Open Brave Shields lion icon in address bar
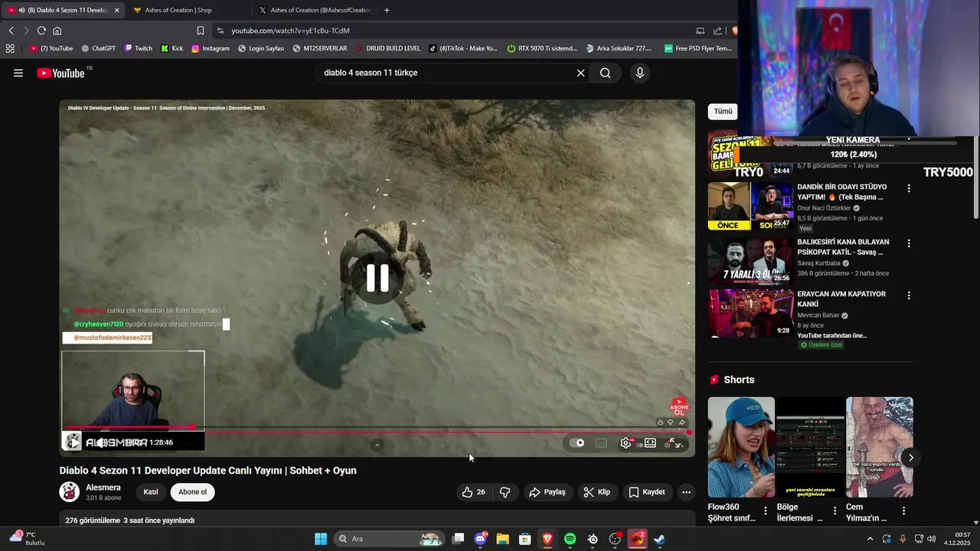Image resolution: width=980 pixels, height=551 pixels. 735,31
